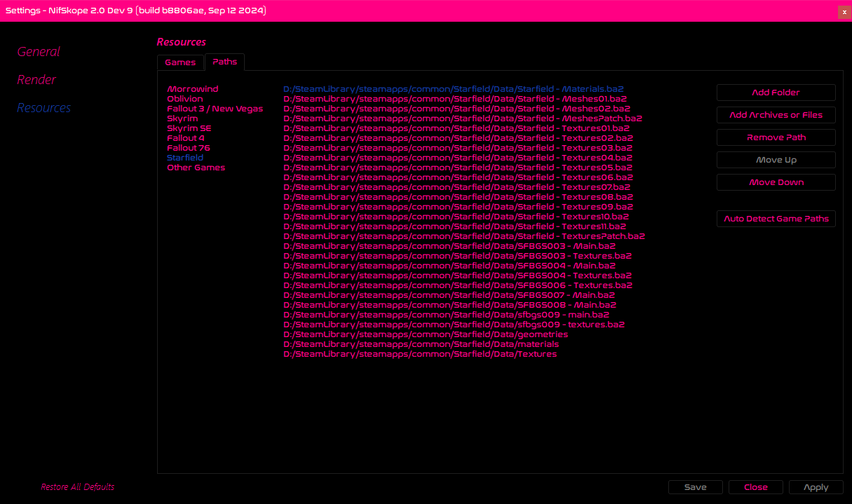
Task: Click the Move Up button
Action: (776, 160)
